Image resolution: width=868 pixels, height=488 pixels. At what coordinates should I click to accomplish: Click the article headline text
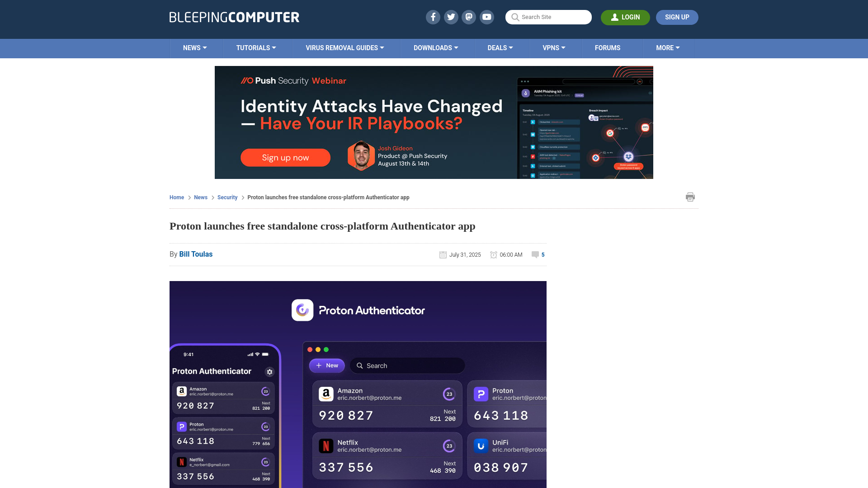click(x=322, y=226)
